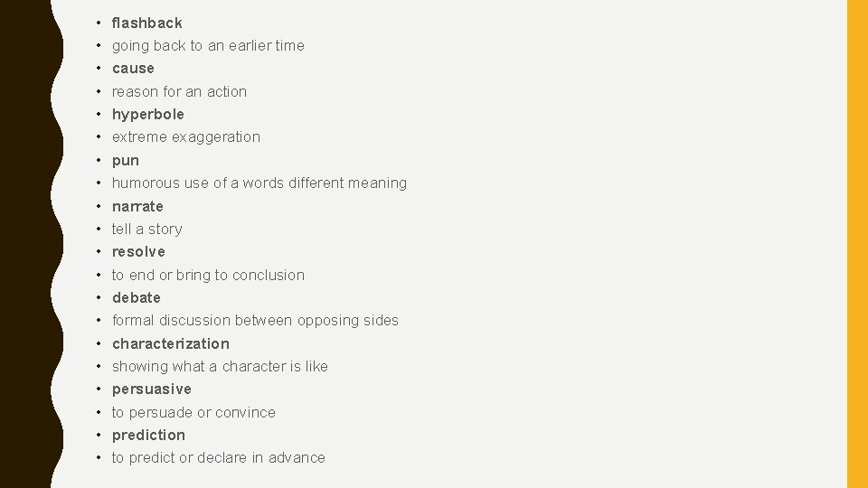Click the definition tell a story
Screen dimensions: 868x488
tap(146, 229)
